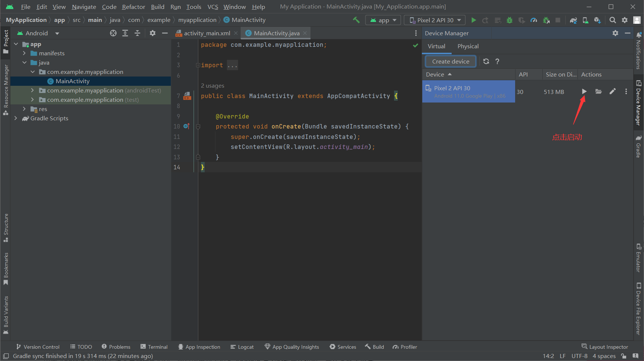The width and height of the screenshot is (644, 361).
Task: Run the app with green play button
Action: 474,20
